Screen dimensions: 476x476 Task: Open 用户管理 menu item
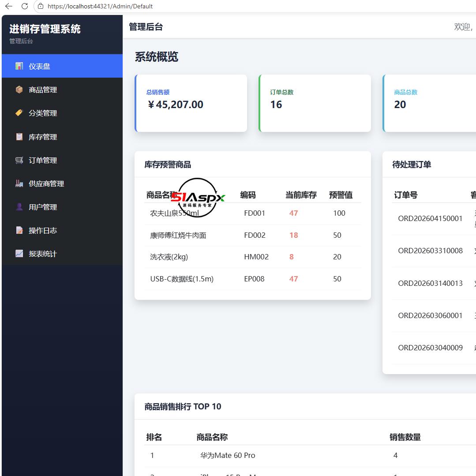click(62, 207)
